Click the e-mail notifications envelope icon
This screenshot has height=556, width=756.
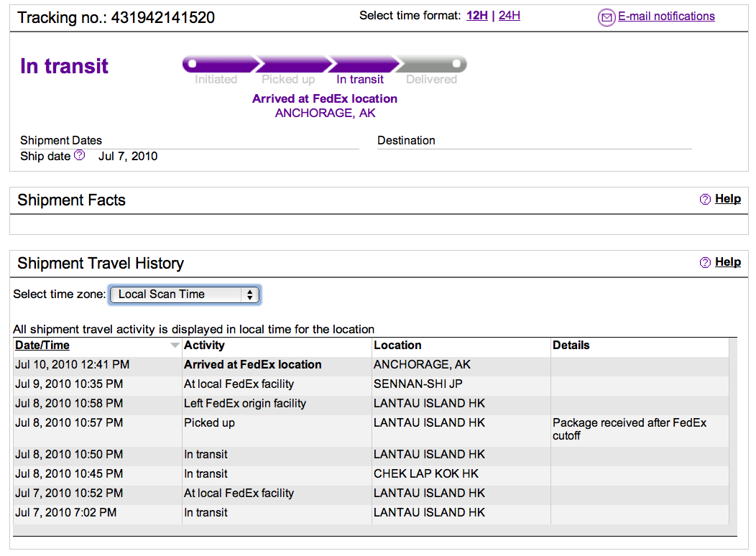click(x=607, y=17)
